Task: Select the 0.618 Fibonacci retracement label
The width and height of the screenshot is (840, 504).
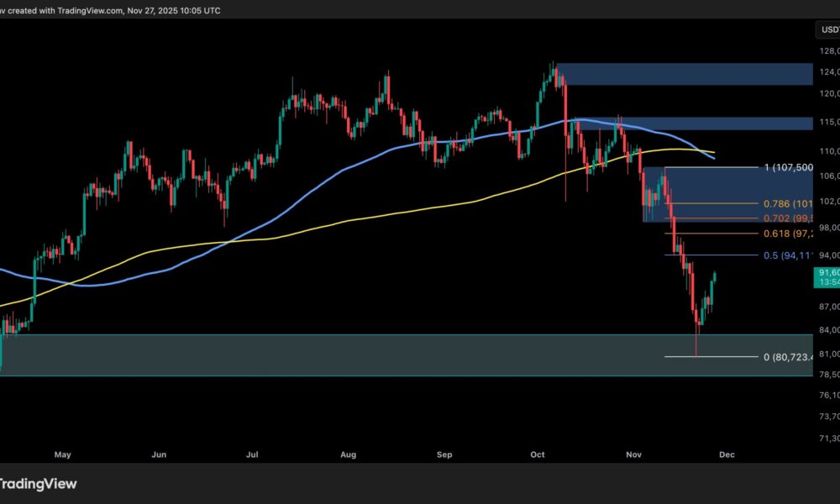Action: 787,233
